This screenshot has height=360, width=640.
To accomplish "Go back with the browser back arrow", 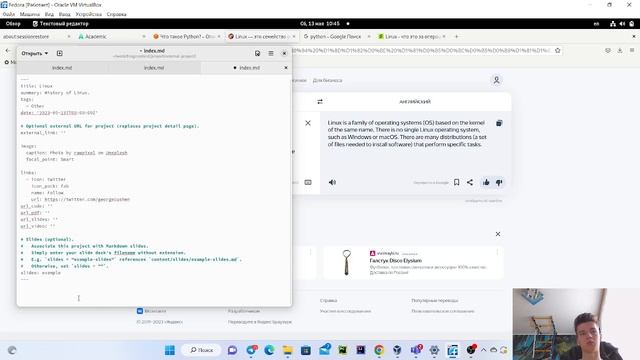I will (8, 51).
